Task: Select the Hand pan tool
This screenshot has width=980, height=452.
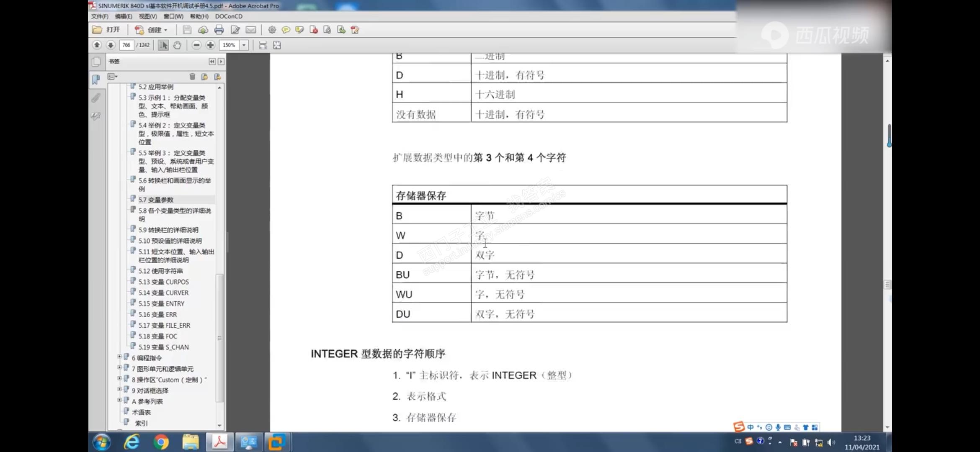Action: click(x=177, y=45)
